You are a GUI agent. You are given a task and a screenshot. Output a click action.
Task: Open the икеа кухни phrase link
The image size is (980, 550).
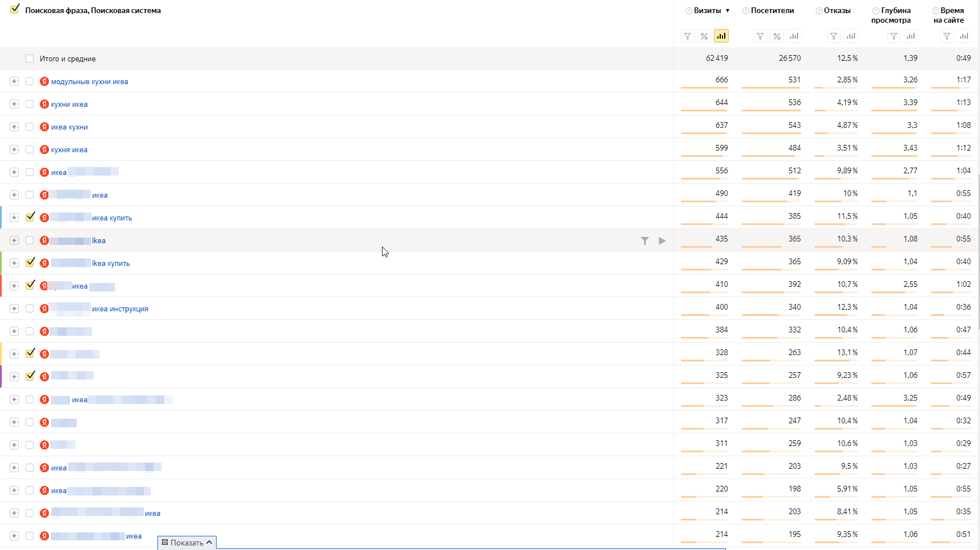(69, 127)
